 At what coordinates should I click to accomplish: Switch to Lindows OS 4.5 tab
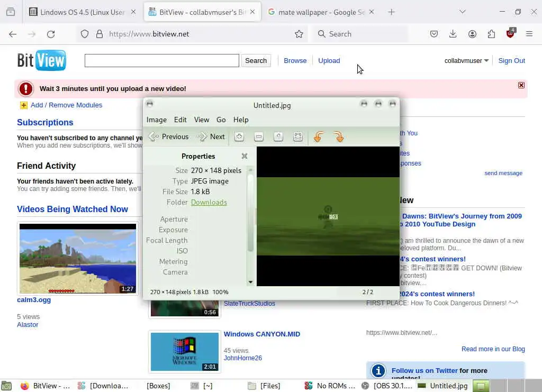tap(82, 12)
